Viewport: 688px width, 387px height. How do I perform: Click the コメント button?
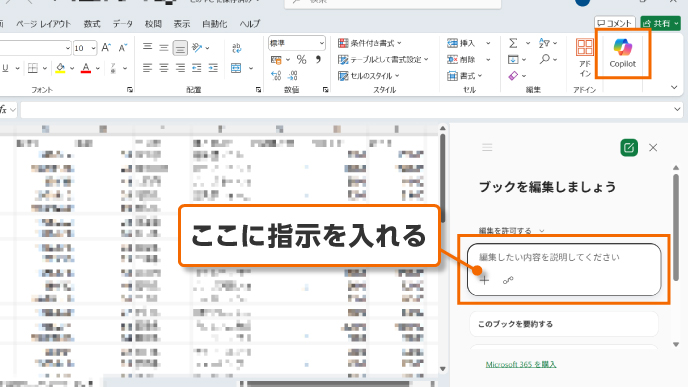[x=614, y=23]
